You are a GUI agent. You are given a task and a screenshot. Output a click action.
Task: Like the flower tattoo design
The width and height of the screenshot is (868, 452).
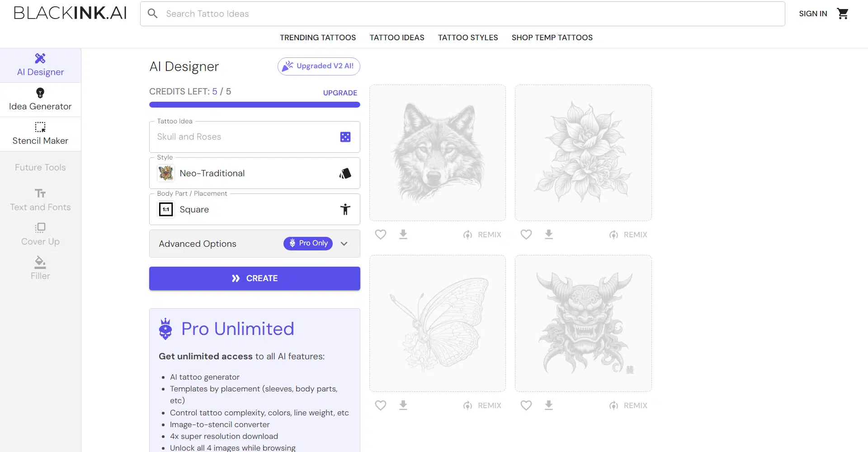526,234
